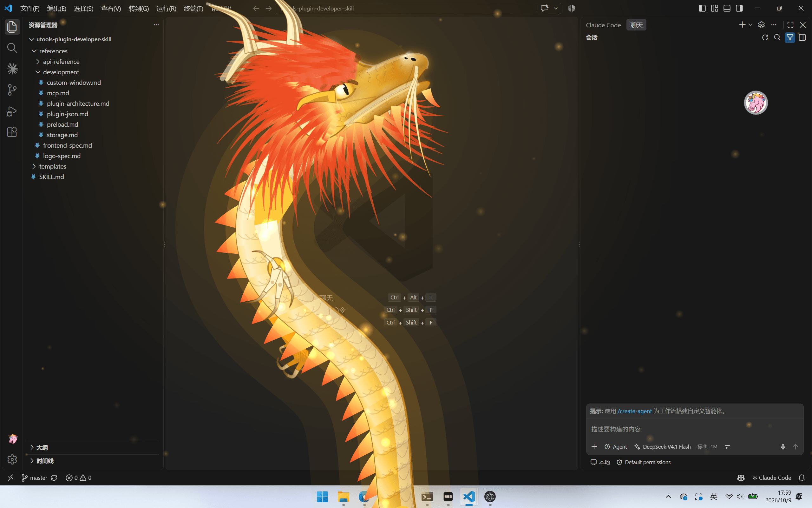Click the synchronize changes icon beside master
The height and width of the screenshot is (508, 812).
coord(54,478)
